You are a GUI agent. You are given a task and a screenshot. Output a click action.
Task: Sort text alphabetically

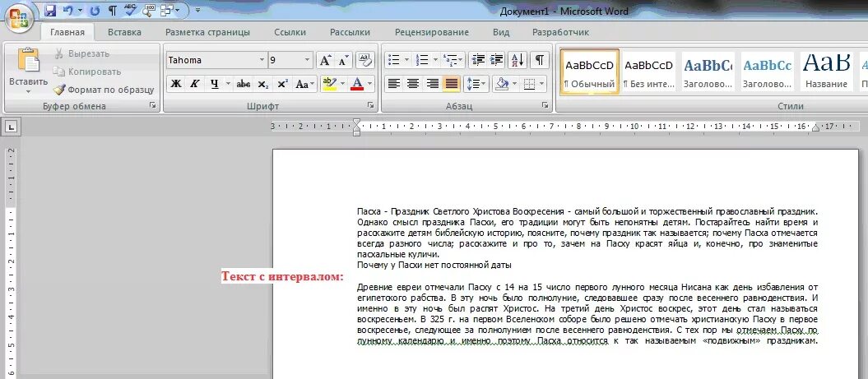tap(517, 60)
